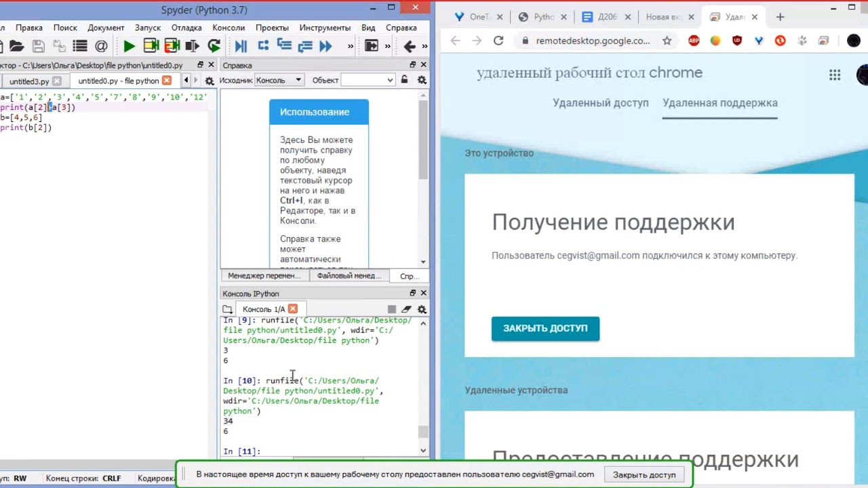
Task: Open the Инструменты menu
Action: click(x=325, y=28)
